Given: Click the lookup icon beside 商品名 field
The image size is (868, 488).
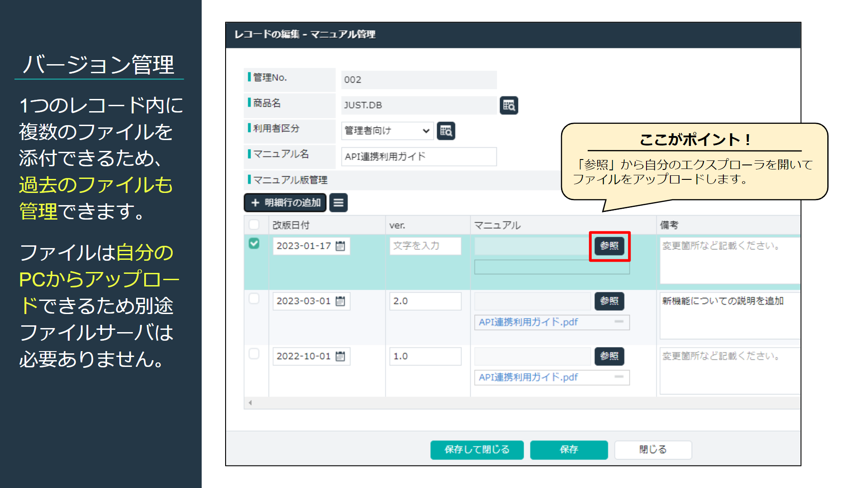Looking at the screenshot, I should (509, 105).
